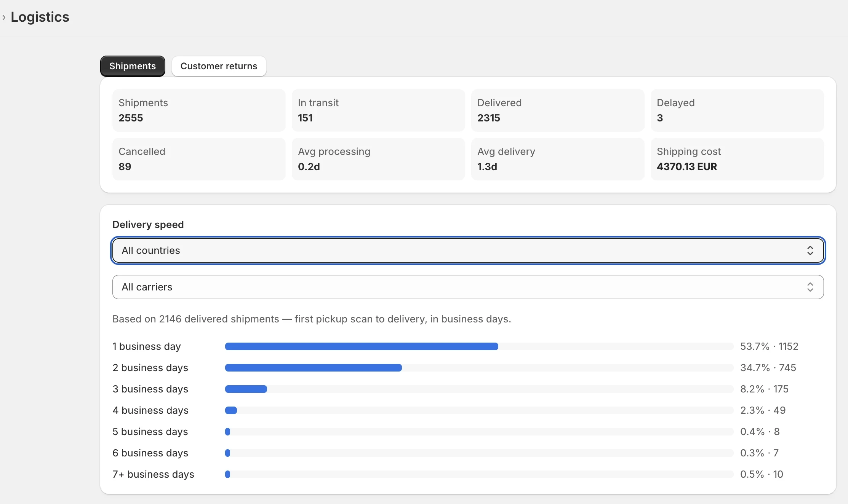
Task: Click the 2 business days progress bar
Action: click(x=479, y=368)
